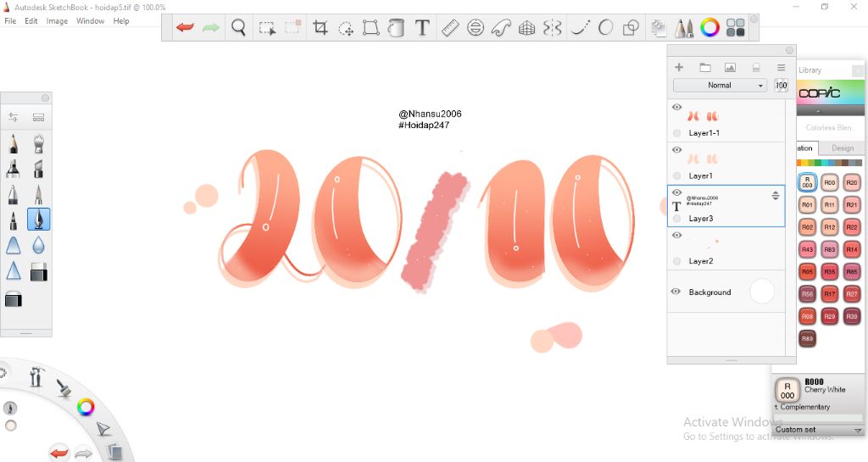868x462 pixels.
Task: Toggle lock circle on Layer1
Action: coord(676,175)
